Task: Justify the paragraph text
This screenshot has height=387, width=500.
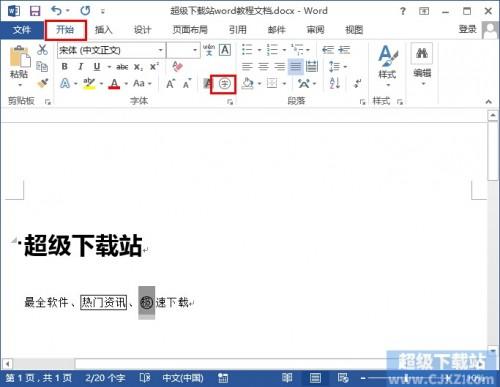Action: click(295, 67)
